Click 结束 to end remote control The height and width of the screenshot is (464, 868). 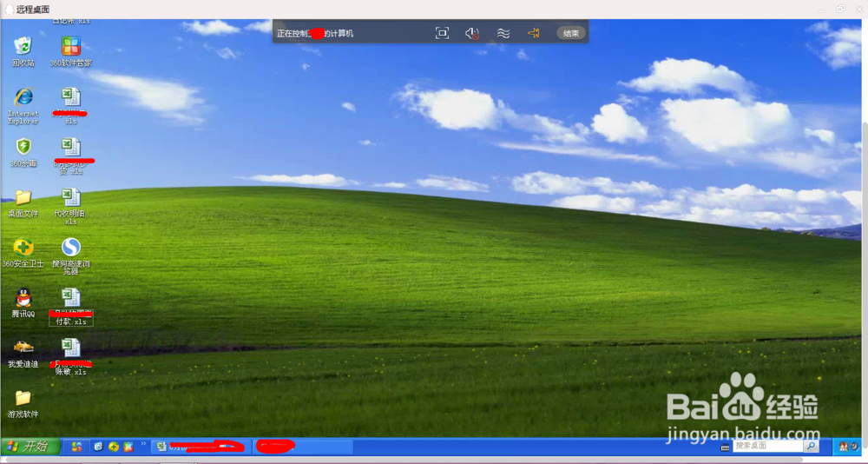point(571,33)
